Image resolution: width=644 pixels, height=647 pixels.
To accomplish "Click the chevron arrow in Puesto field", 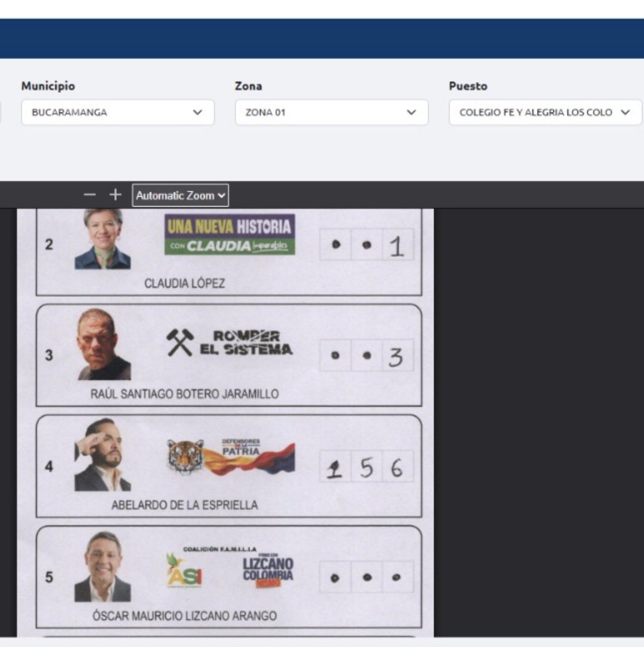I will tap(625, 112).
